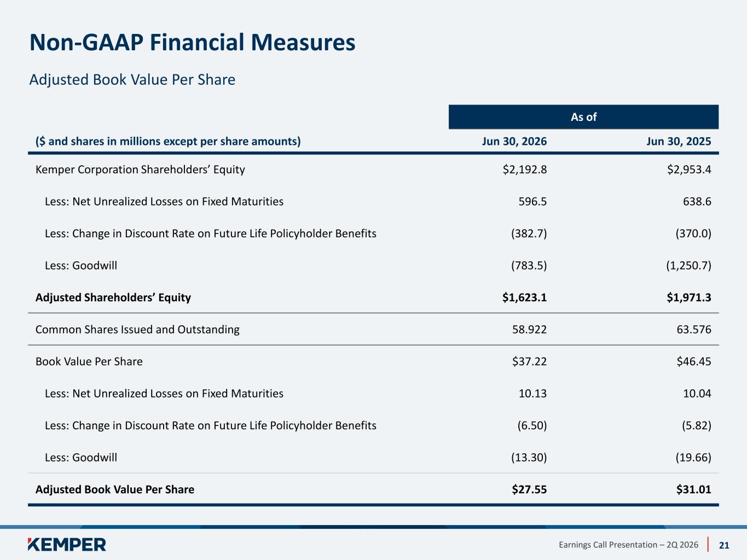The height and width of the screenshot is (560, 747).
Task: Click 'Less: Net Unrealized Losses' label beside 596.5
Action: [164, 202]
